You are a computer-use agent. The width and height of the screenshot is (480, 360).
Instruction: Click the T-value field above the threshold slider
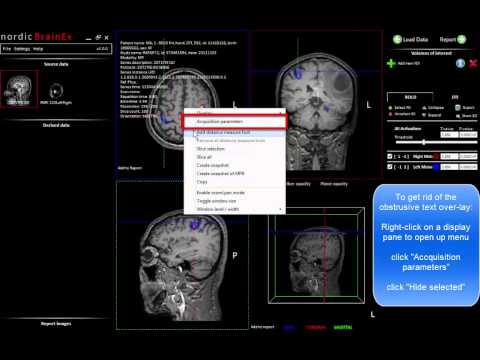(x=449, y=135)
